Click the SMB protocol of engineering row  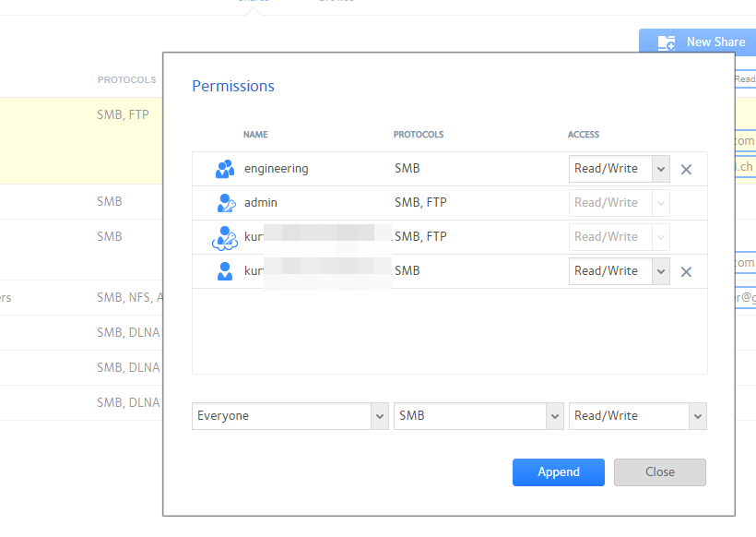coord(408,168)
